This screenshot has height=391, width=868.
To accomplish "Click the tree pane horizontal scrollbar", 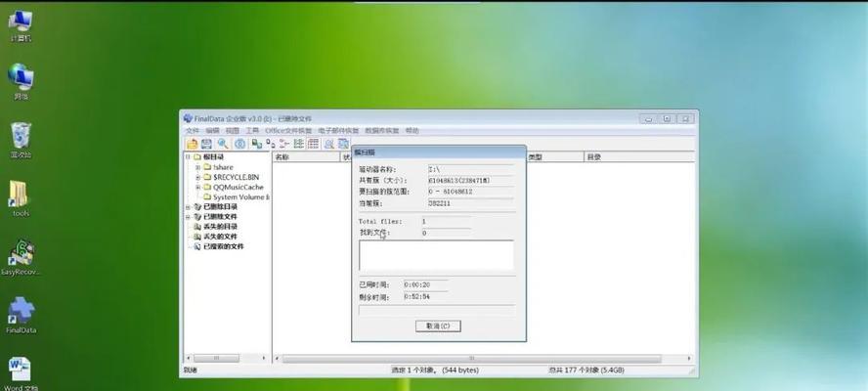I will [x=227, y=359].
